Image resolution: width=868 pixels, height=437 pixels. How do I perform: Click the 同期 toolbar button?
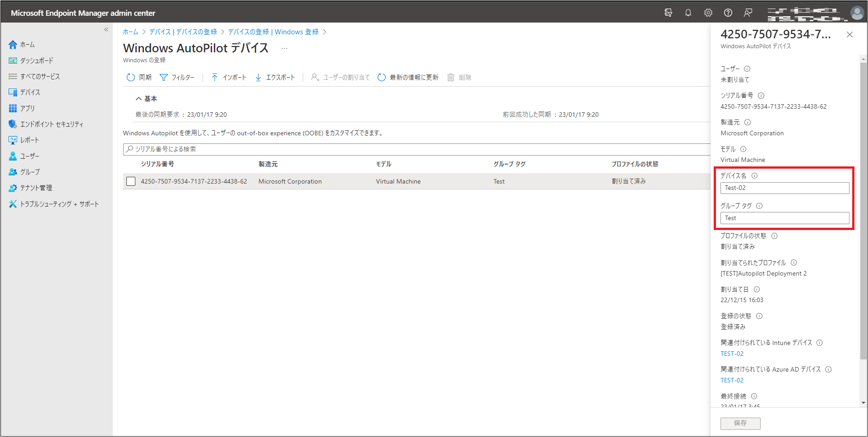click(x=139, y=78)
